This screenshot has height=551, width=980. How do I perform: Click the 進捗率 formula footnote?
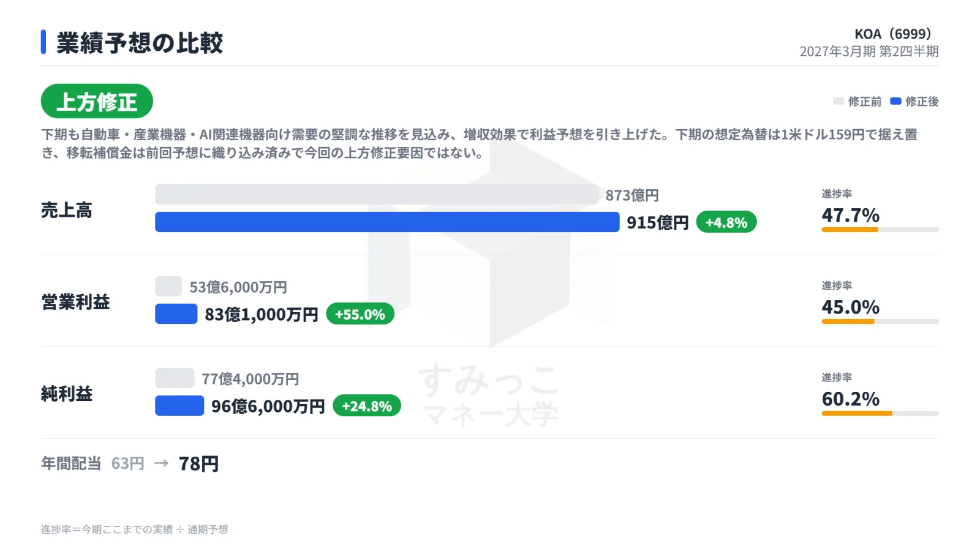pyautogui.click(x=135, y=529)
